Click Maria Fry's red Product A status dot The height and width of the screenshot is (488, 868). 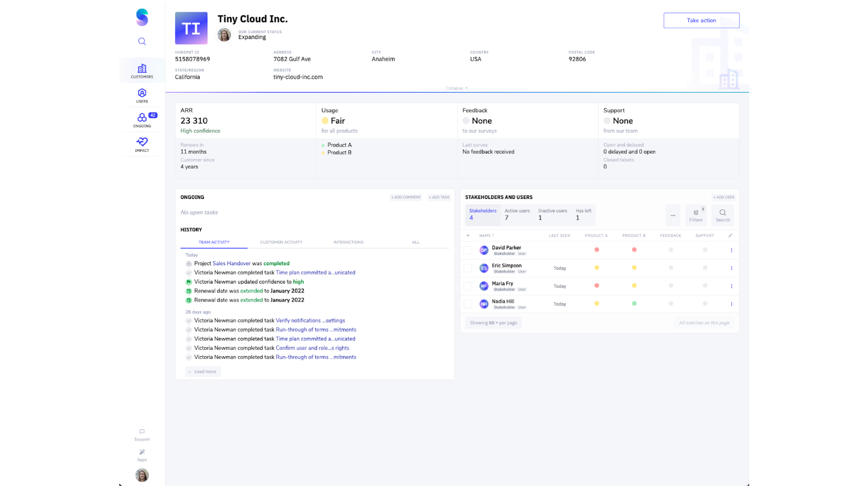coord(597,286)
